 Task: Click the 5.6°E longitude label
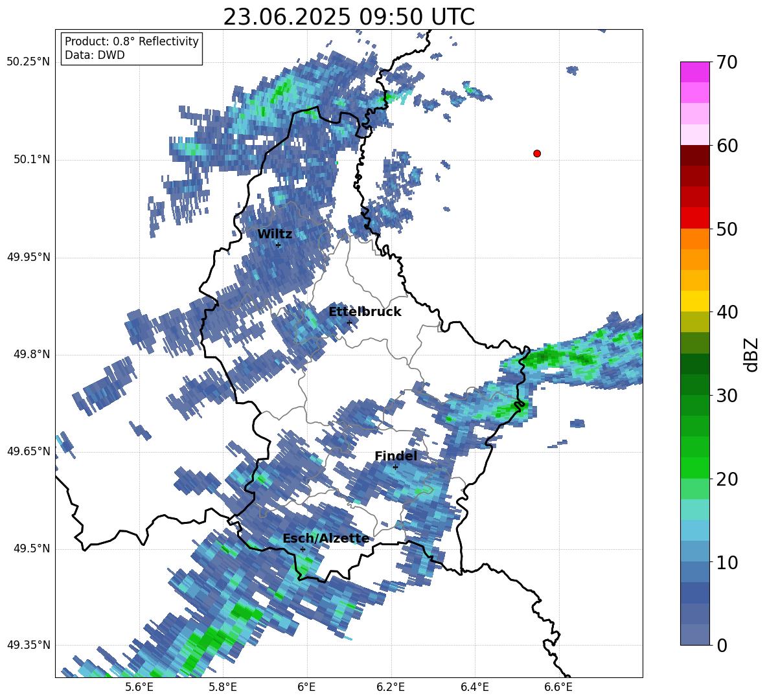click(139, 687)
